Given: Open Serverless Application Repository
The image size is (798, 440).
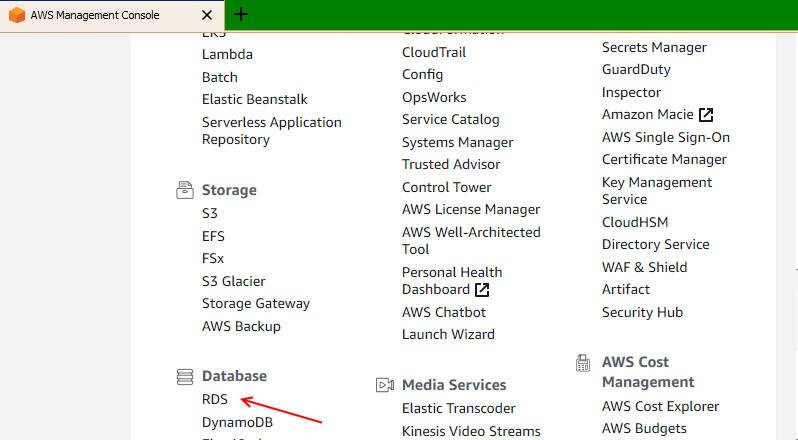Looking at the screenshot, I should pyautogui.click(x=272, y=131).
